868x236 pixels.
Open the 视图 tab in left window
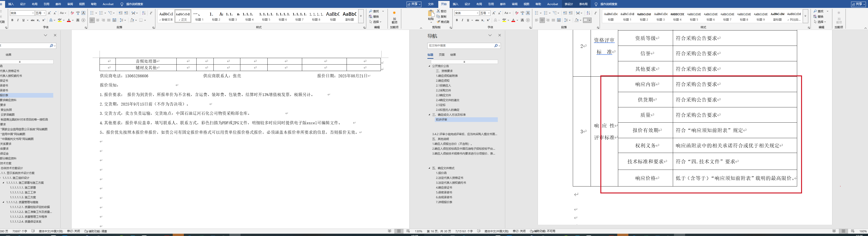pos(82,4)
